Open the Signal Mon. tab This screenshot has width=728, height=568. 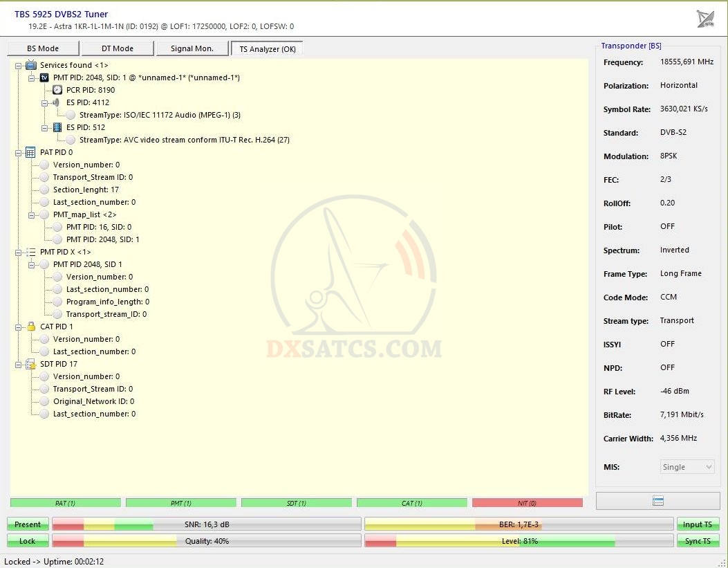point(192,48)
